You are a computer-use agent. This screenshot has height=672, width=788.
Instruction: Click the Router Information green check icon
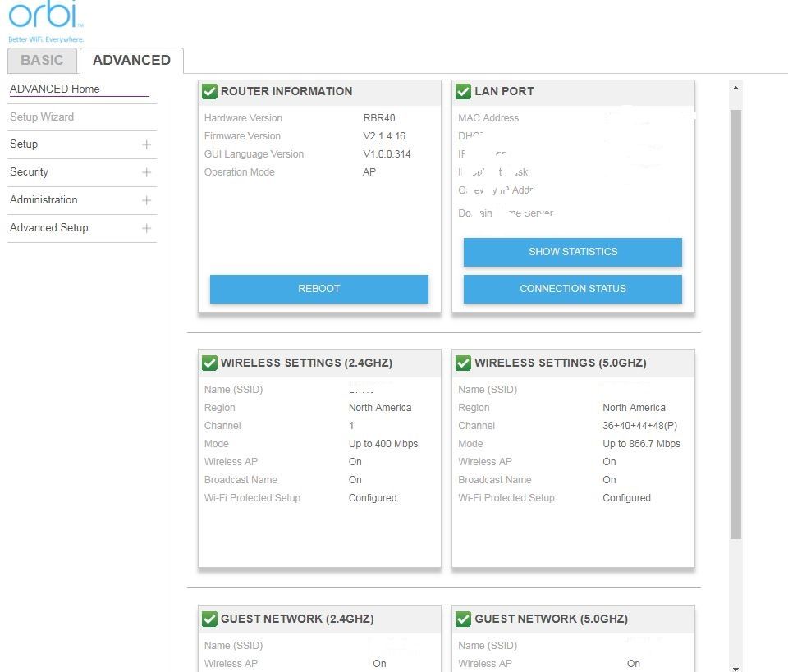click(210, 92)
